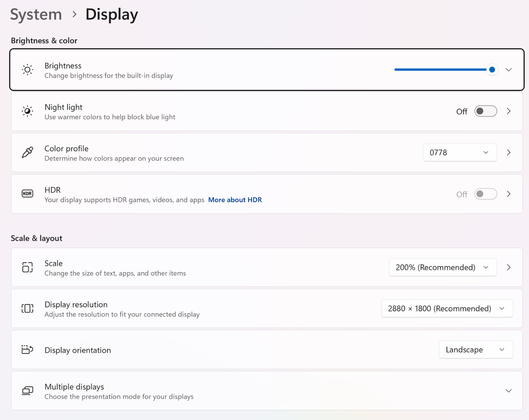Click the Night light label
529x420 pixels.
[63, 107]
